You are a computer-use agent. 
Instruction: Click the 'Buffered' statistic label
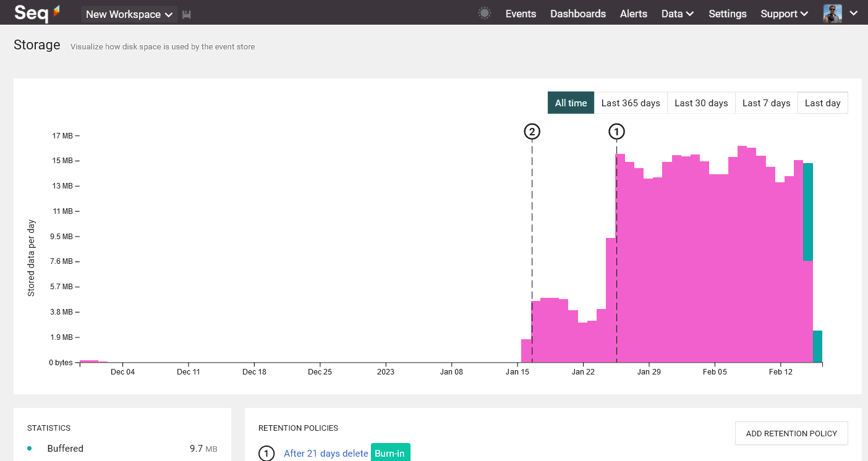click(65, 449)
